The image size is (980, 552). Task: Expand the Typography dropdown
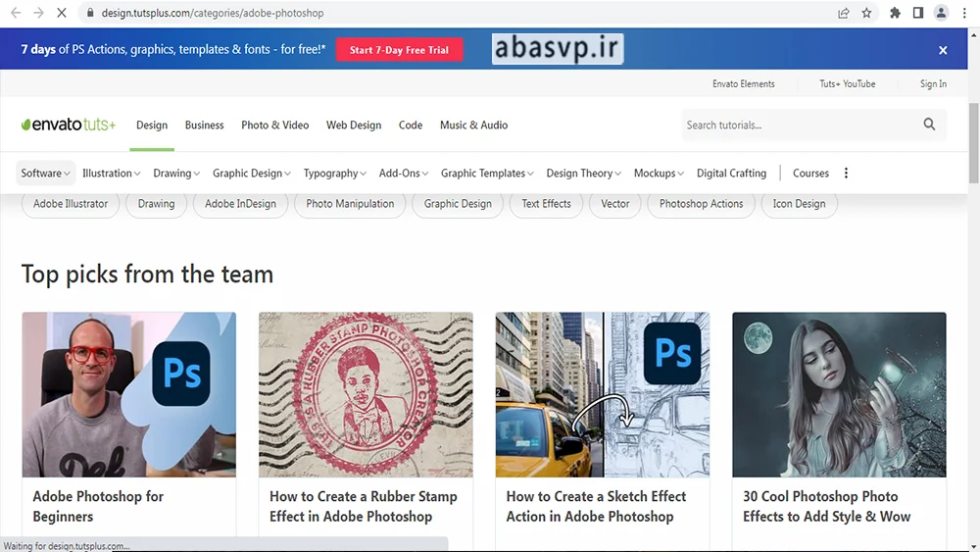334,174
